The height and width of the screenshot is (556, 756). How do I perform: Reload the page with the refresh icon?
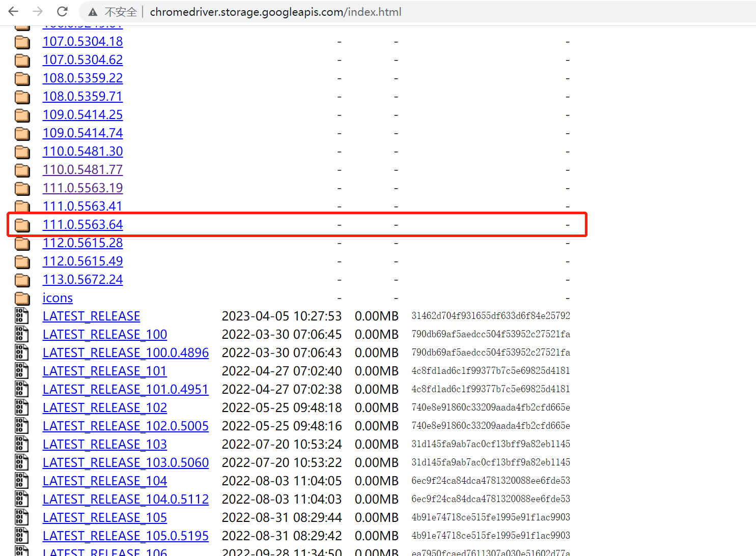pos(62,11)
